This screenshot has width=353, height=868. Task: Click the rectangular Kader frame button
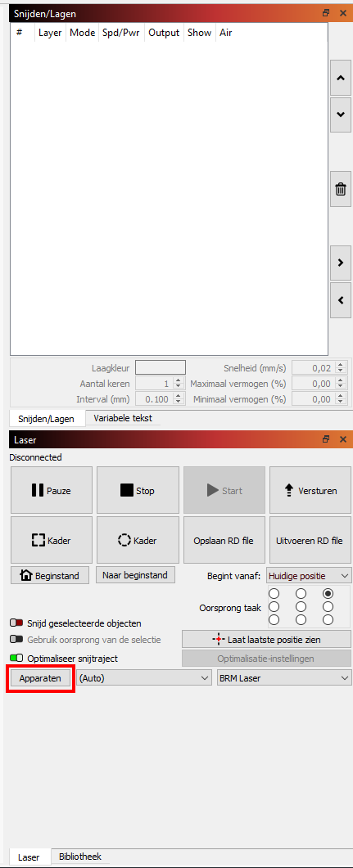click(x=52, y=540)
